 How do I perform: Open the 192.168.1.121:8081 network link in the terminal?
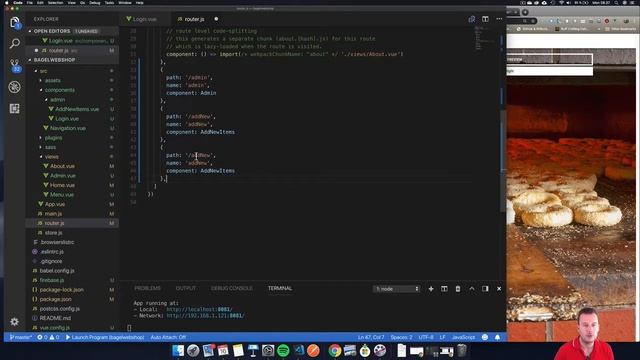[205, 316]
